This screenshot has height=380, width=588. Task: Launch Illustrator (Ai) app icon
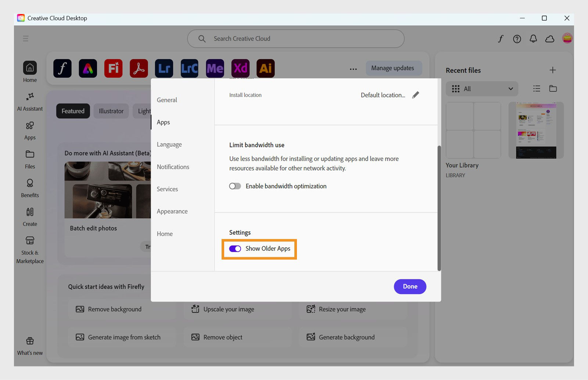[x=265, y=68]
